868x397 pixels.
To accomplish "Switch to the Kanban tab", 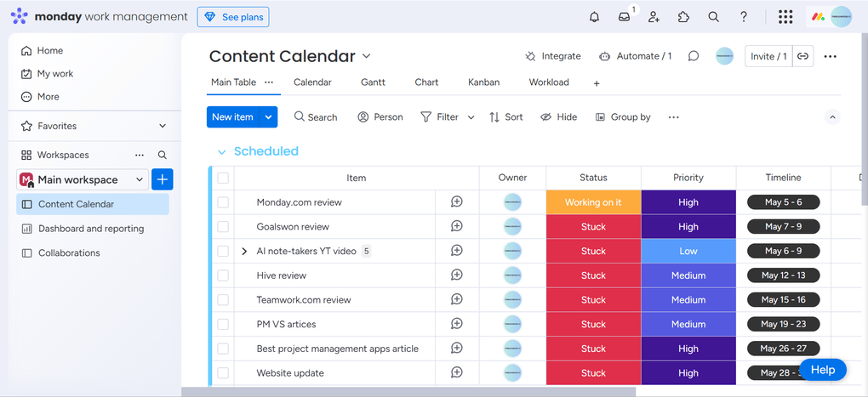I will click(484, 82).
